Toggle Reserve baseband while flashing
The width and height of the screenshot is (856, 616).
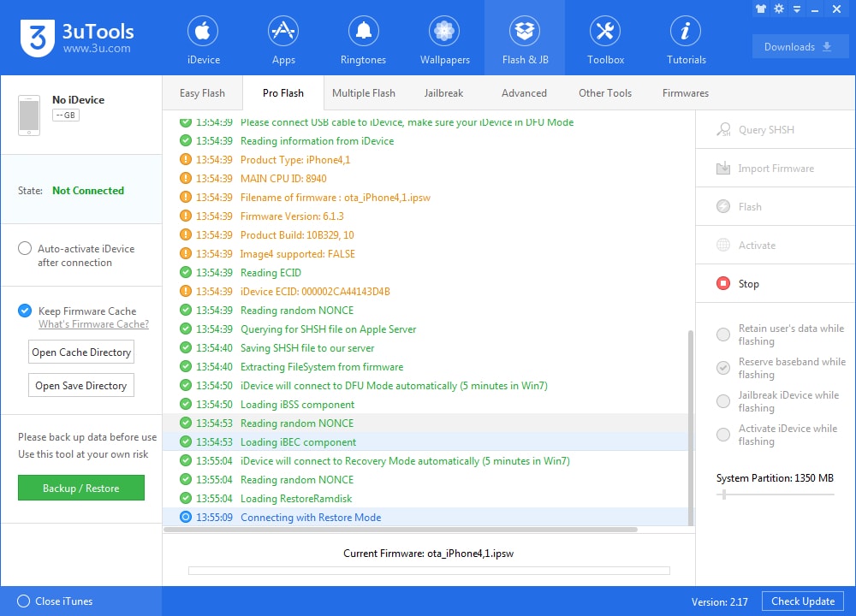723,368
